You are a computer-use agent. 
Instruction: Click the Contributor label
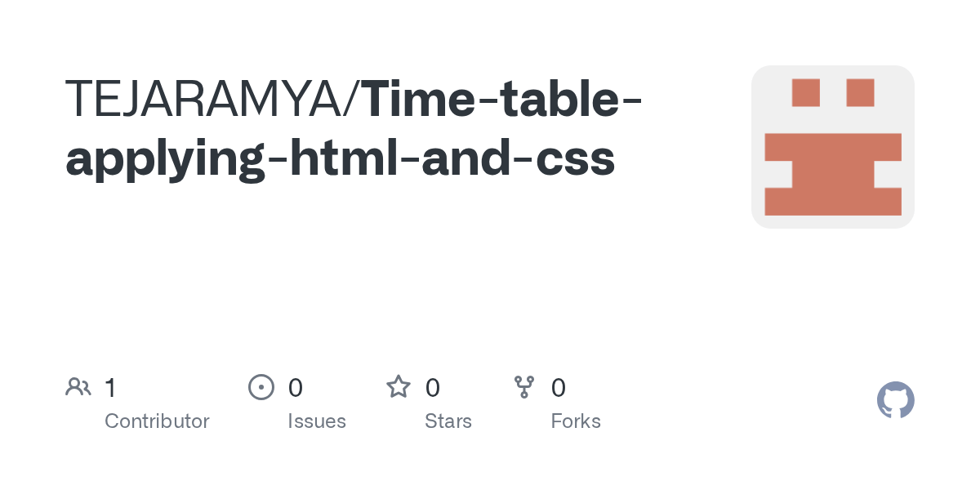click(x=157, y=421)
